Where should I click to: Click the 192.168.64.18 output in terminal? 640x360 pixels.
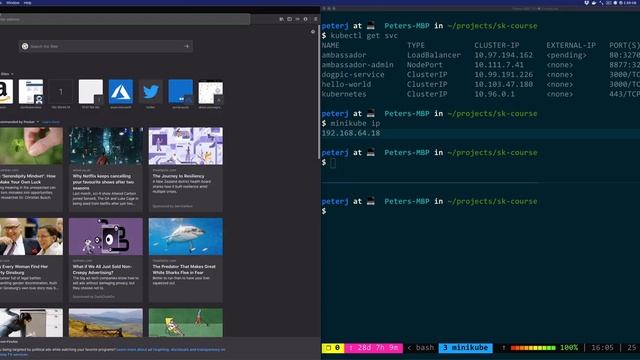point(351,133)
